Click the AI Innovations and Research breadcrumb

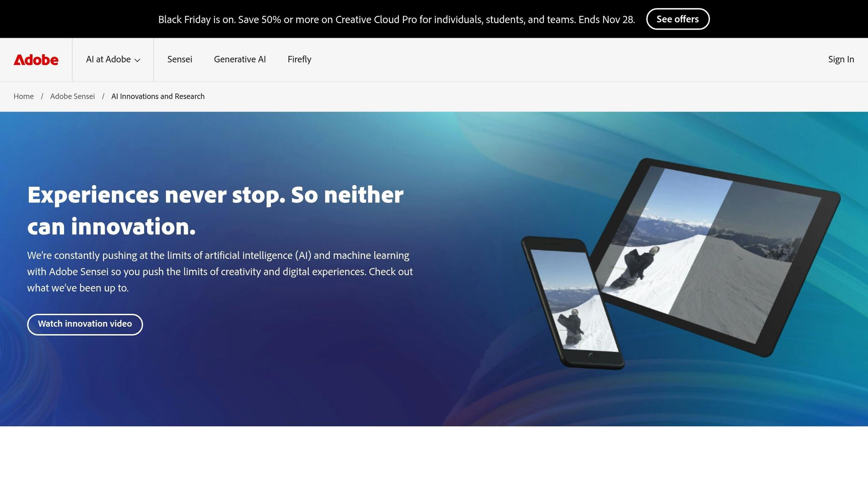158,96
